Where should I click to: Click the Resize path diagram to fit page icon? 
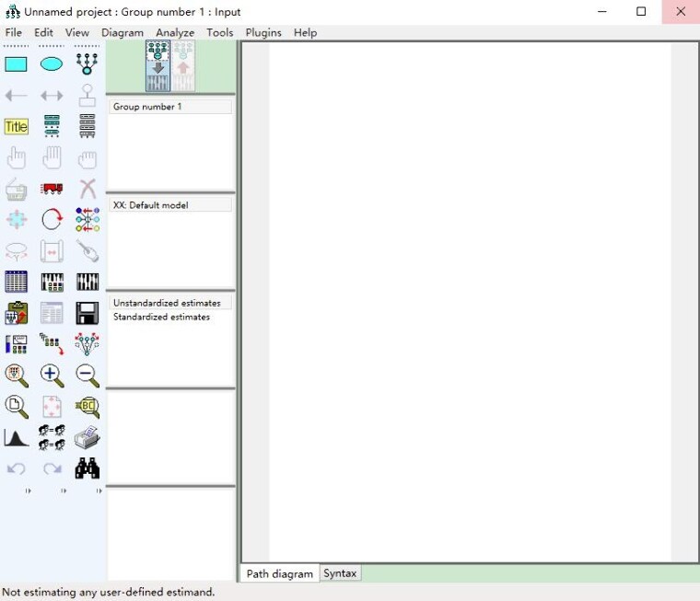[x=52, y=407]
